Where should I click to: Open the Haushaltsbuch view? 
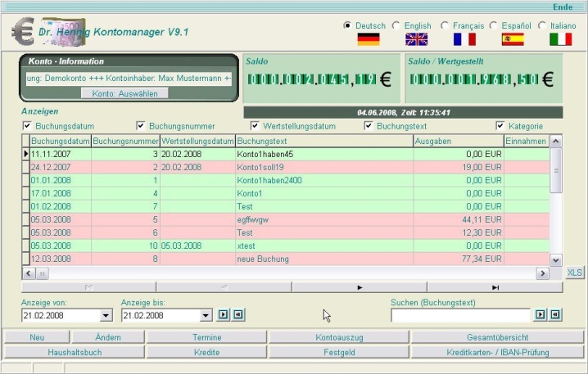coord(74,352)
